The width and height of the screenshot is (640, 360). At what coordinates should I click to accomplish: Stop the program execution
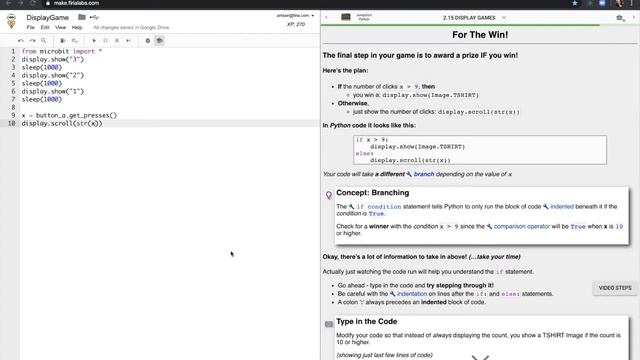pyautogui.click(x=117, y=40)
